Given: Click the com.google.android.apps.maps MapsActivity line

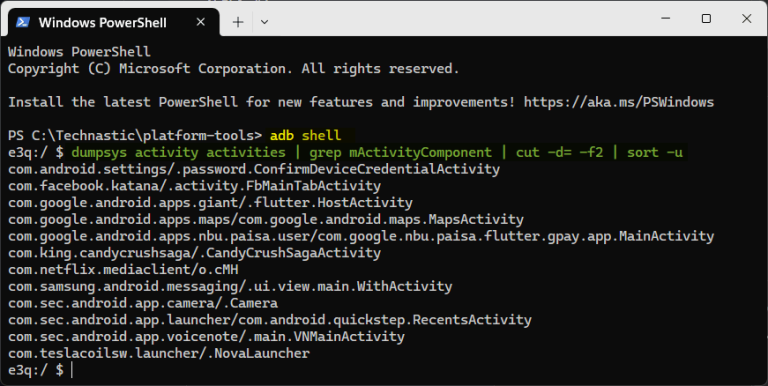Looking at the screenshot, I should point(266,219).
